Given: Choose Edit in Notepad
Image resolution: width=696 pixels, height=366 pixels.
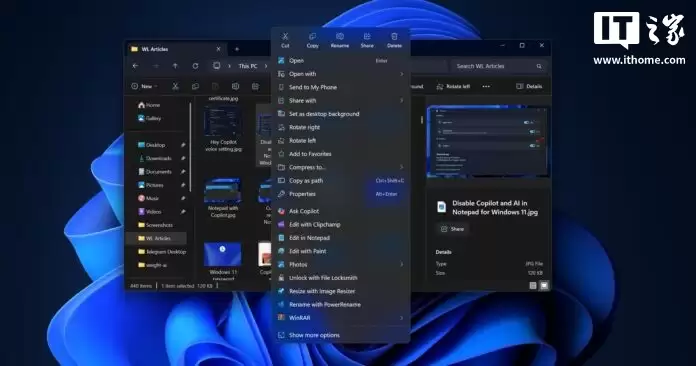Looking at the screenshot, I should click(x=340, y=238).
